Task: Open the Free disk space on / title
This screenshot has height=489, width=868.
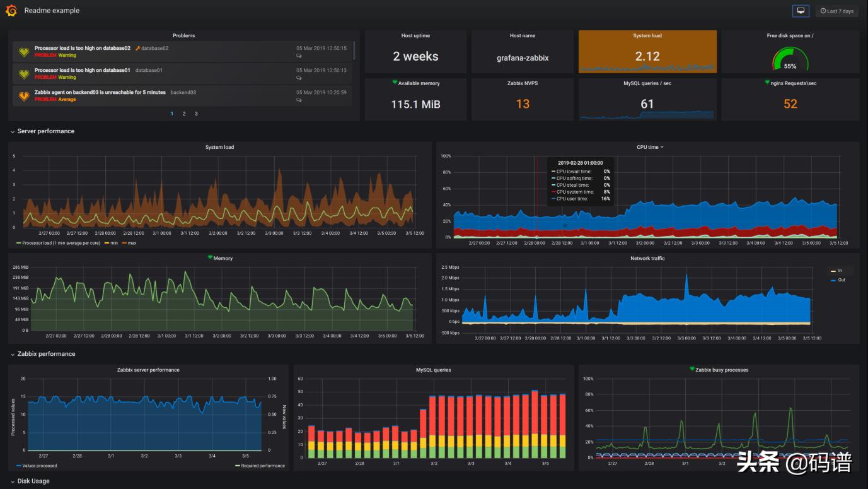Action: (x=790, y=35)
